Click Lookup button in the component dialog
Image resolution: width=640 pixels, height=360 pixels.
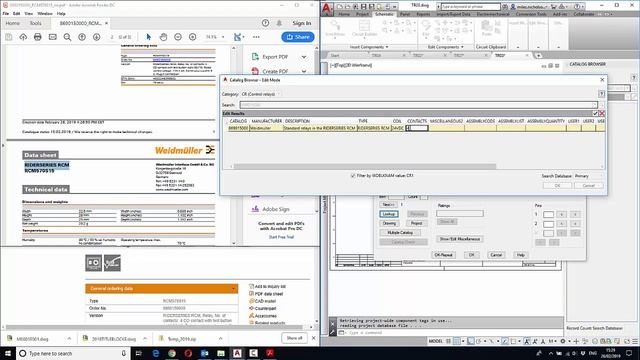coord(389,214)
